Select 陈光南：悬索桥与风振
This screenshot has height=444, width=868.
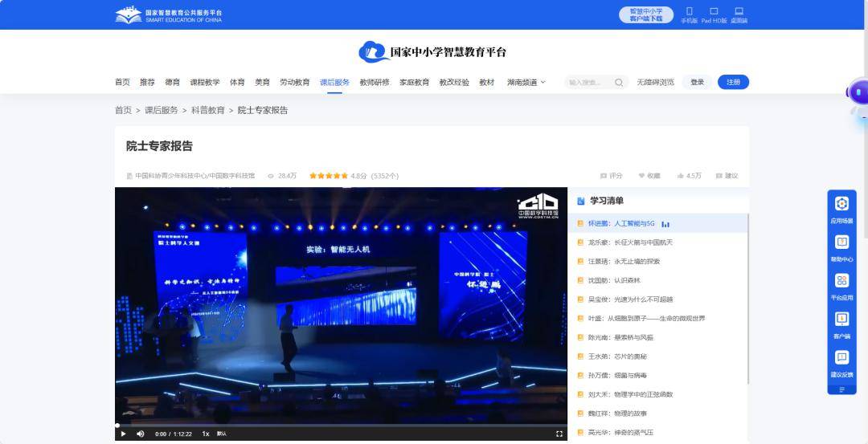pyautogui.click(x=657, y=337)
